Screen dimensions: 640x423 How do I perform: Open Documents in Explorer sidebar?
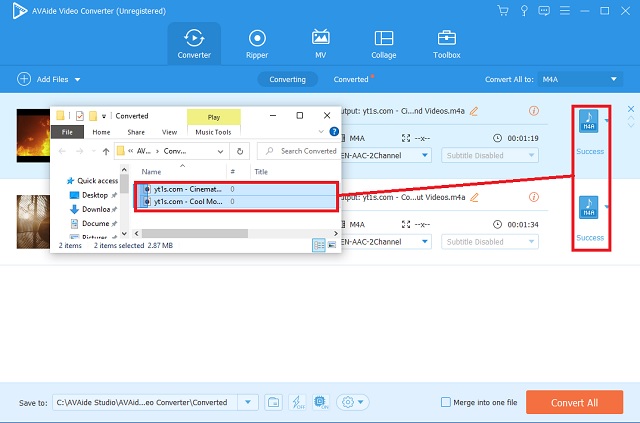point(93,223)
